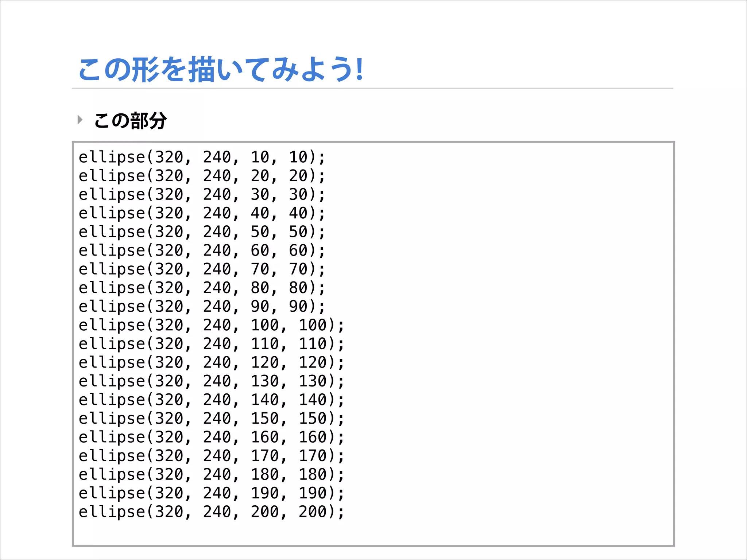Click code line 'ellipse(320, 240, 80, 80);'
This screenshot has width=747, height=560.
click(202, 288)
